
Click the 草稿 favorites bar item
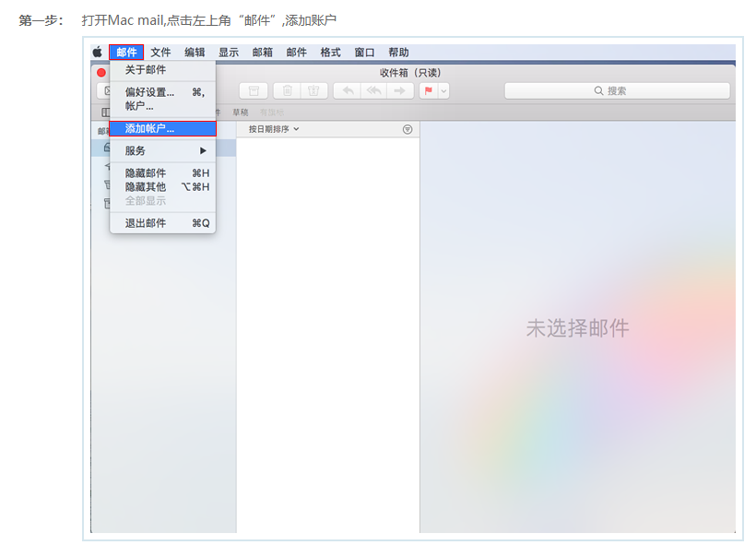point(241,113)
